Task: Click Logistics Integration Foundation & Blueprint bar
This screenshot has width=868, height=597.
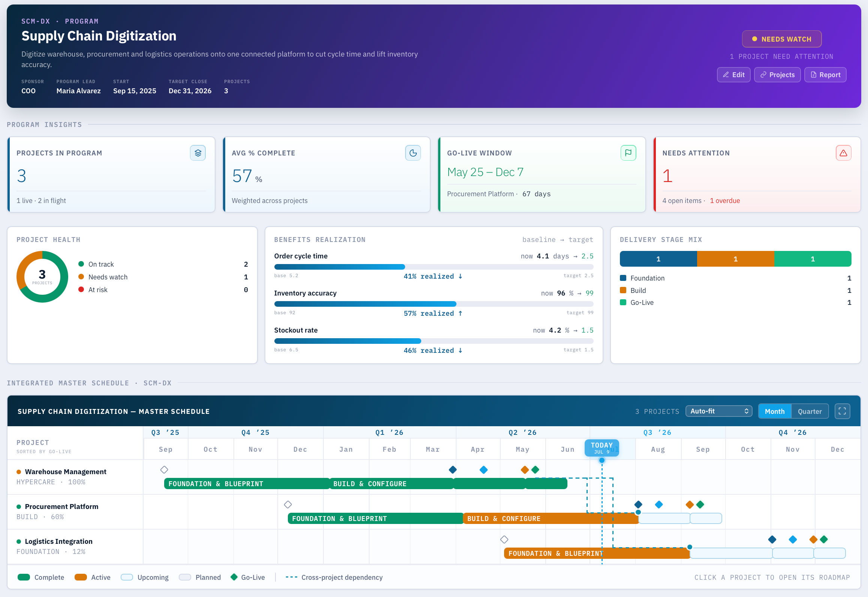Action: pyautogui.click(x=597, y=553)
